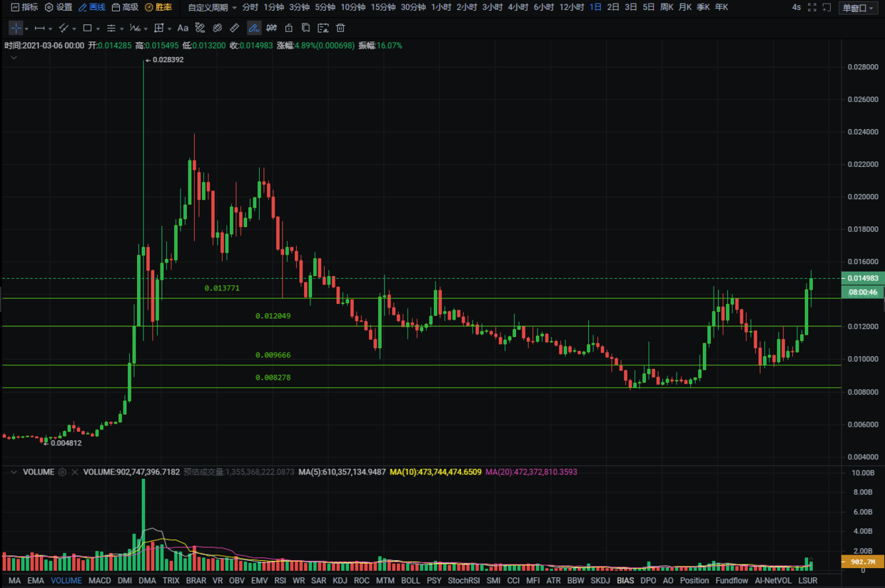The image size is (885, 588).
Task: Expand the percent wave tool options arrow
Action: pyautogui.click(x=145, y=29)
